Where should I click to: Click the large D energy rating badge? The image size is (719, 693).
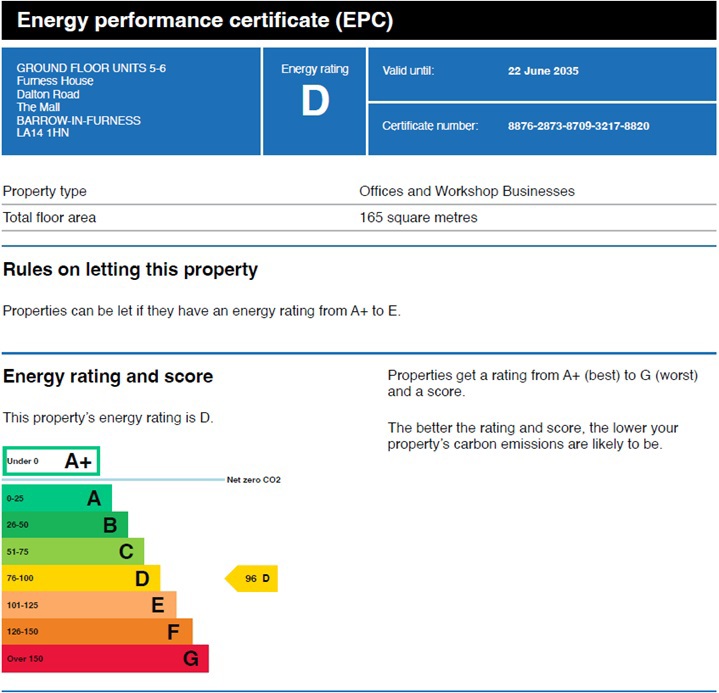coord(315,101)
